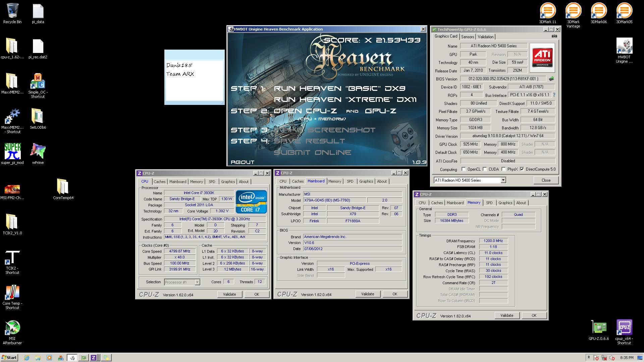Click the Windows Start button
The image size is (644, 362).
click(9, 358)
